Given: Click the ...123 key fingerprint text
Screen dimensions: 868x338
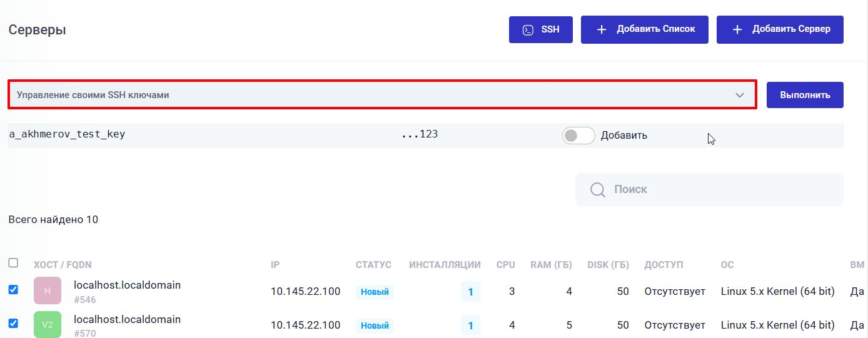Looking at the screenshot, I should (x=419, y=134).
